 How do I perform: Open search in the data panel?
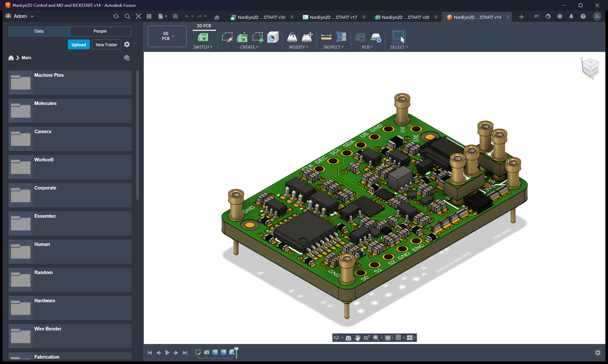click(127, 16)
